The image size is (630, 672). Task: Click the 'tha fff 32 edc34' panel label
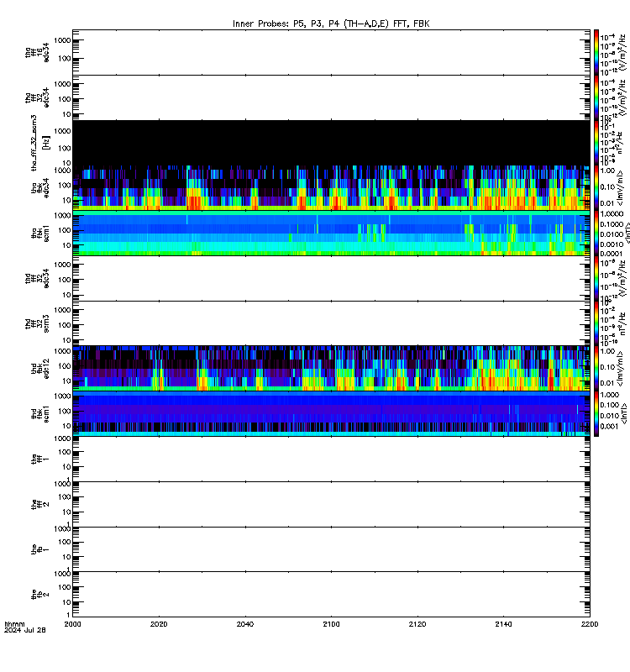(37, 97)
